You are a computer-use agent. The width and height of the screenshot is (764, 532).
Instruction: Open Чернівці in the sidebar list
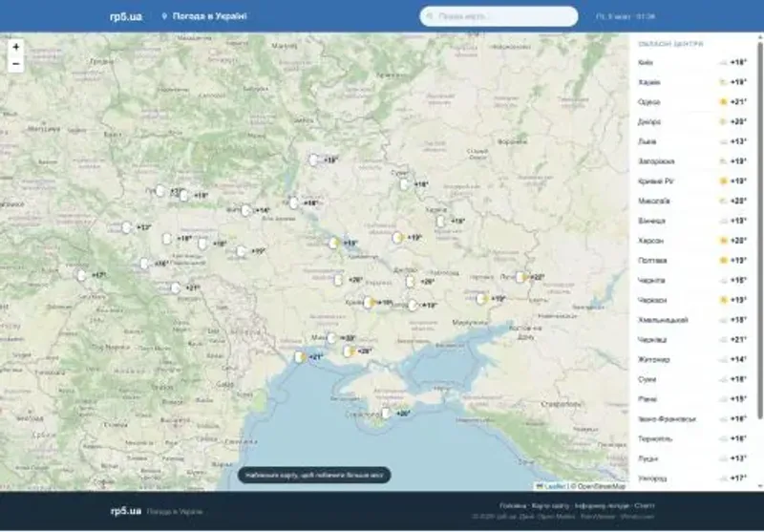(x=691, y=340)
